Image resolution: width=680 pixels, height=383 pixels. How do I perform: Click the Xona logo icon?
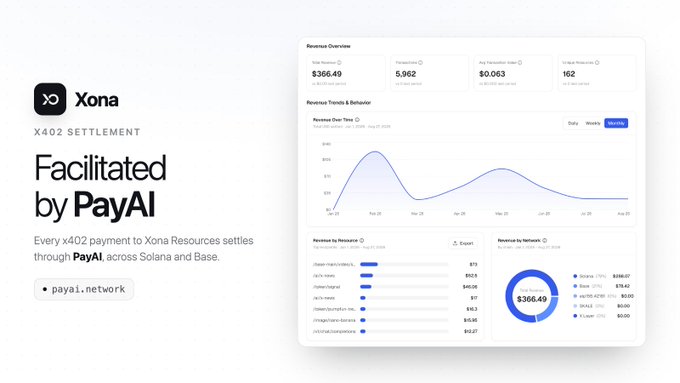tap(50, 99)
